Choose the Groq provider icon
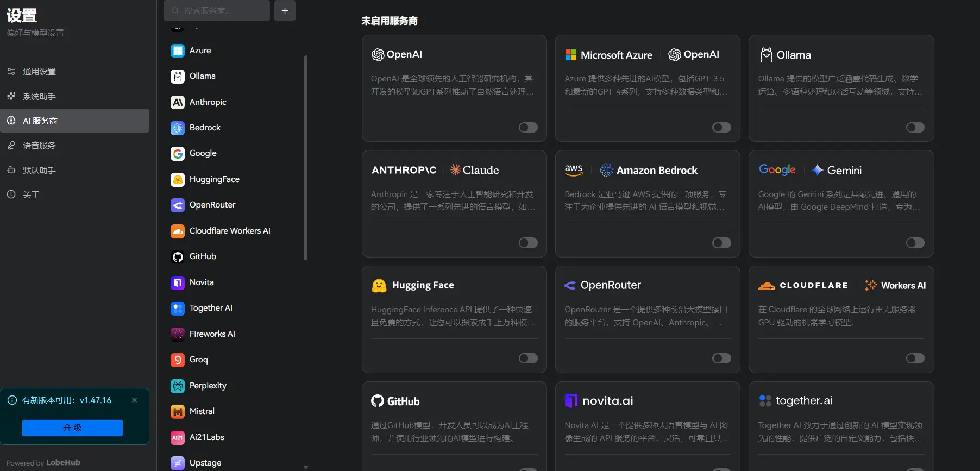This screenshot has width=980, height=471. (x=178, y=360)
